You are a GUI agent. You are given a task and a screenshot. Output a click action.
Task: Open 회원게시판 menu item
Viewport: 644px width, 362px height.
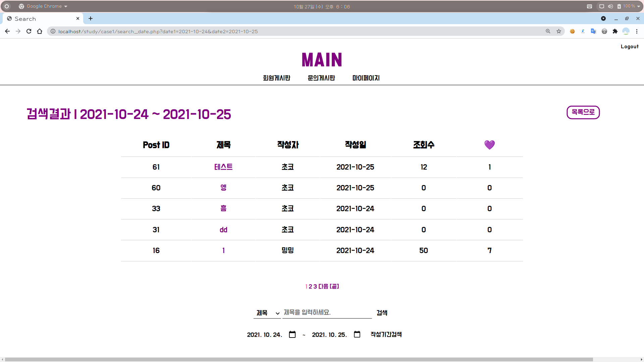tap(276, 78)
